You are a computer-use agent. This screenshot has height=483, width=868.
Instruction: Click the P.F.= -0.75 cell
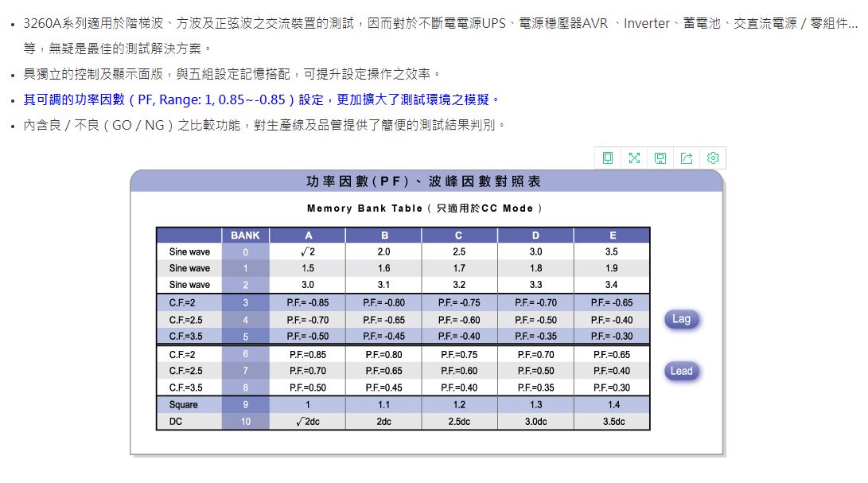pyautogui.click(x=459, y=303)
